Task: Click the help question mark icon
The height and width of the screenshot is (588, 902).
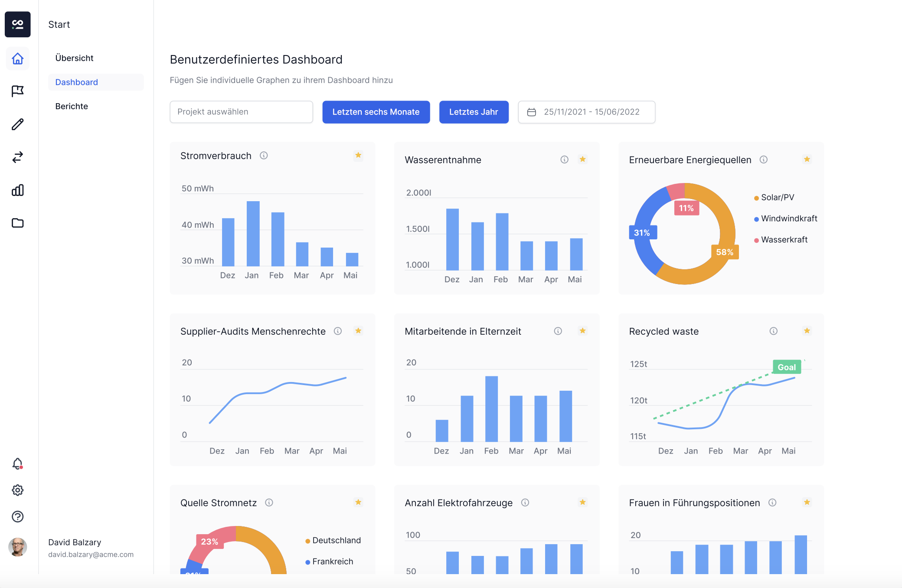Action: click(x=17, y=516)
